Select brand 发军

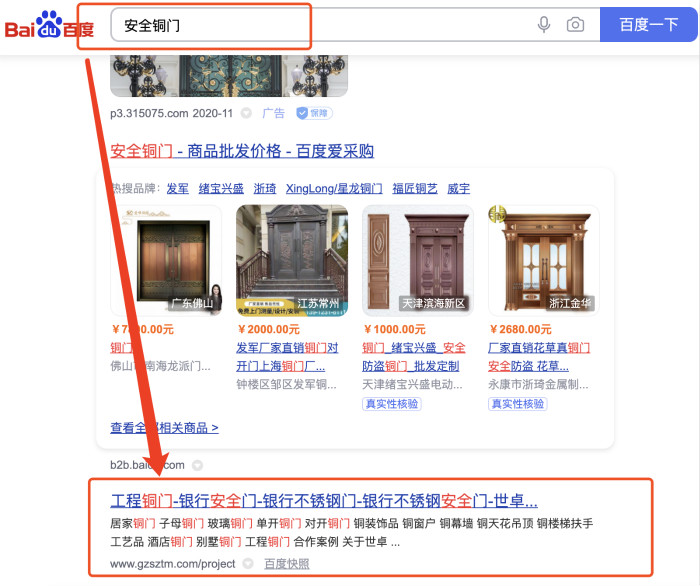178,188
